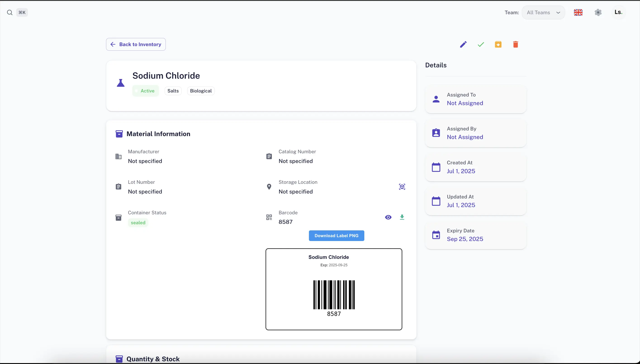Click the Sodium Chloride title
Screen dimensions: 640x364
pyautogui.click(x=166, y=76)
